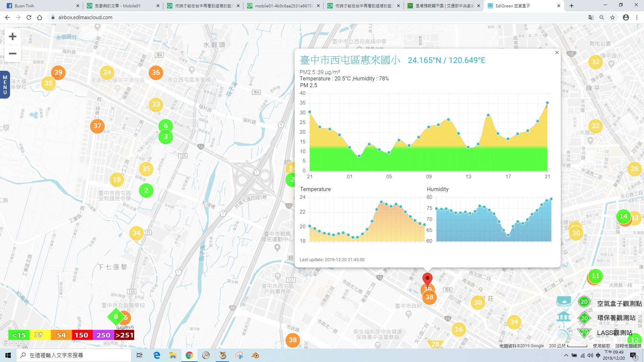Select the yellow 16 sensor marker
Screen dimensions: 644x362
click(x=459, y=329)
